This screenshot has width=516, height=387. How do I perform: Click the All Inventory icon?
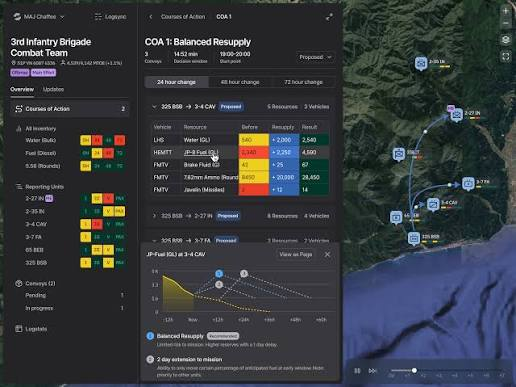(19, 129)
